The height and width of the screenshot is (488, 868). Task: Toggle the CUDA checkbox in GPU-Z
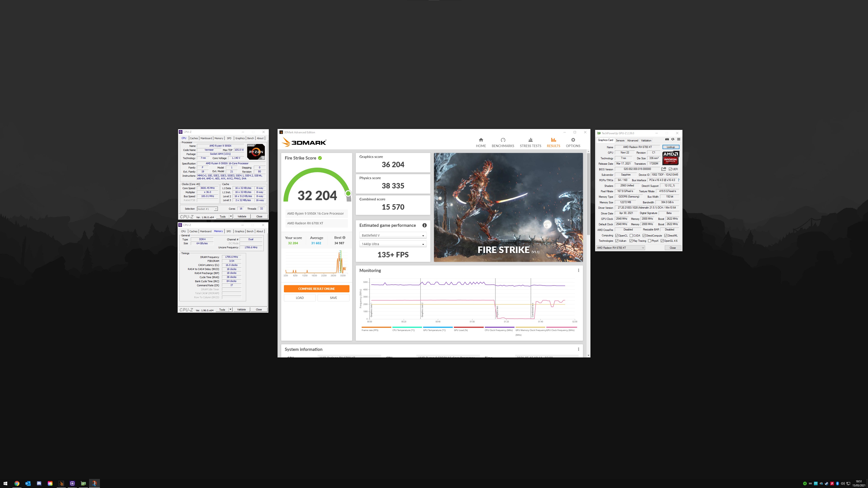[631, 235]
